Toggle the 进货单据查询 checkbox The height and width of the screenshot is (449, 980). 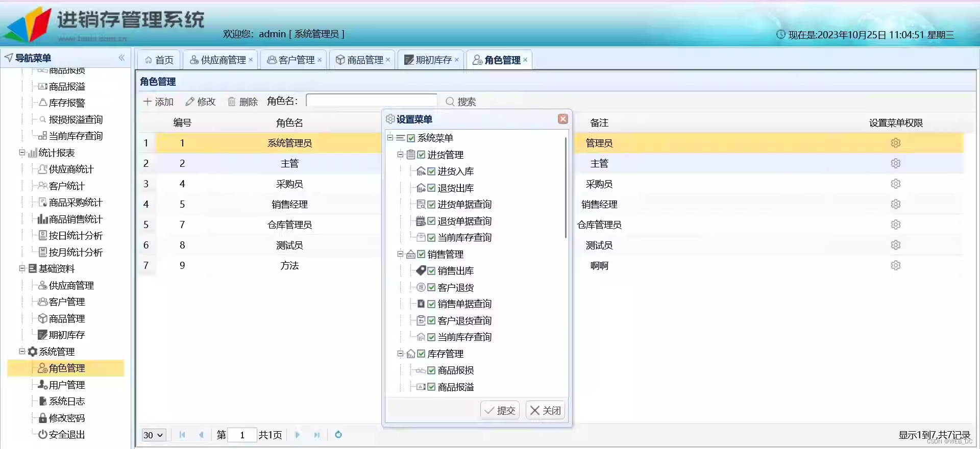(431, 205)
